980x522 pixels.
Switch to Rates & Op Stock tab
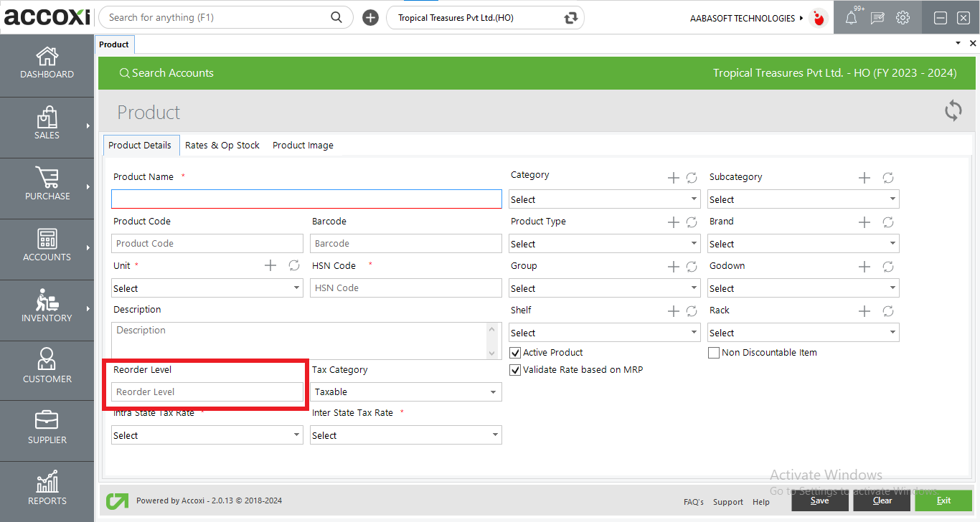click(x=222, y=146)
